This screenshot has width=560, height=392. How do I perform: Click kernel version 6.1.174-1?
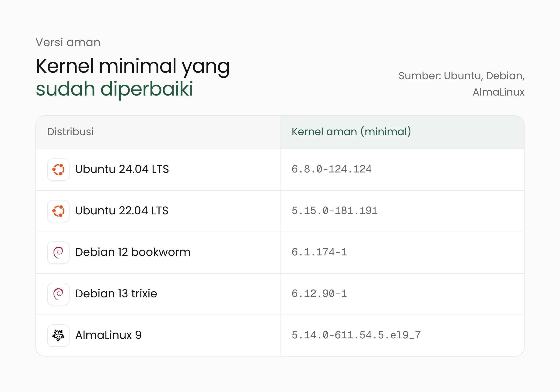click(319, 252)
